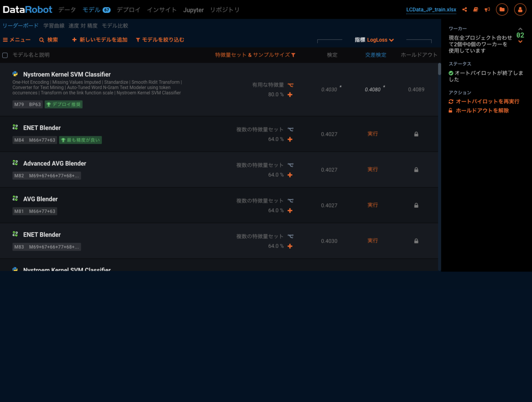Image resolution: width=532 pixels, height=402 pixels.
Task: Open the feature set and sample size filter
Action: [x=255, y=55]
